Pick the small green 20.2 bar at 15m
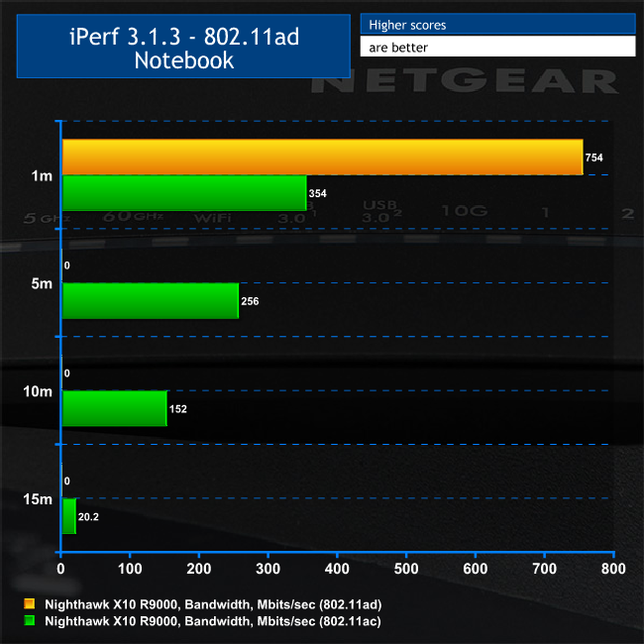The height and width of the screenshot is (644, 644). [68, 516]
